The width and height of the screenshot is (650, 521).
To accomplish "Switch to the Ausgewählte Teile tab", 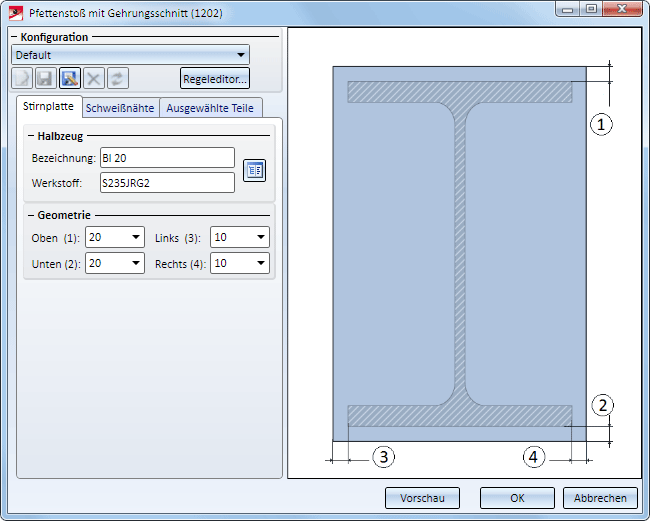I will (x=210, y=108).
